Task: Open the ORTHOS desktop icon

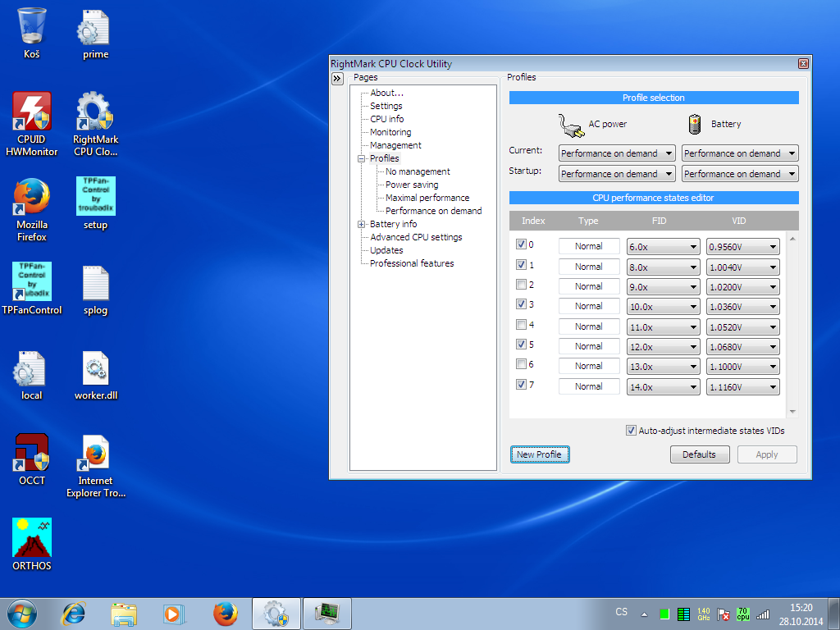Action: (32, 539)
